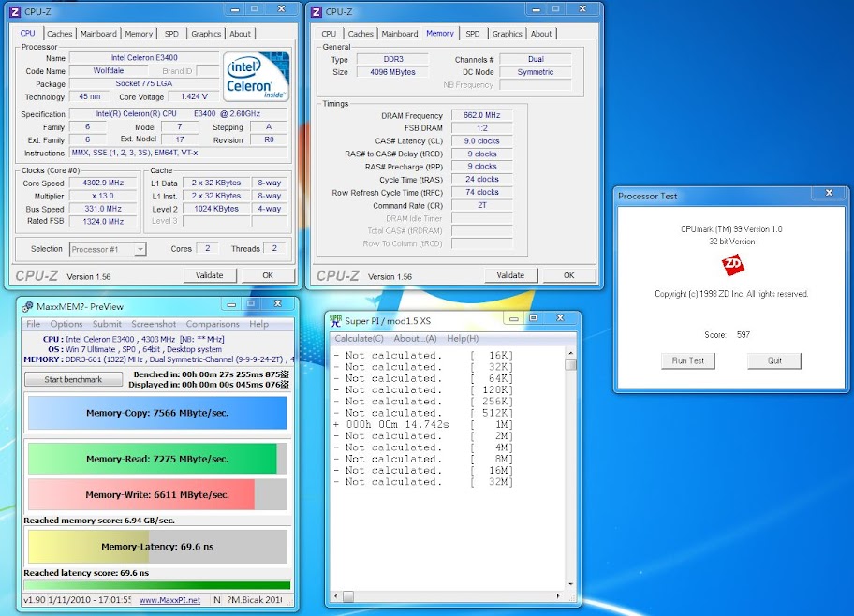Click the memory Size value 4096 MBytes
Image resolution: width=854 pixels, height=616 pixels.
[392, 72]
